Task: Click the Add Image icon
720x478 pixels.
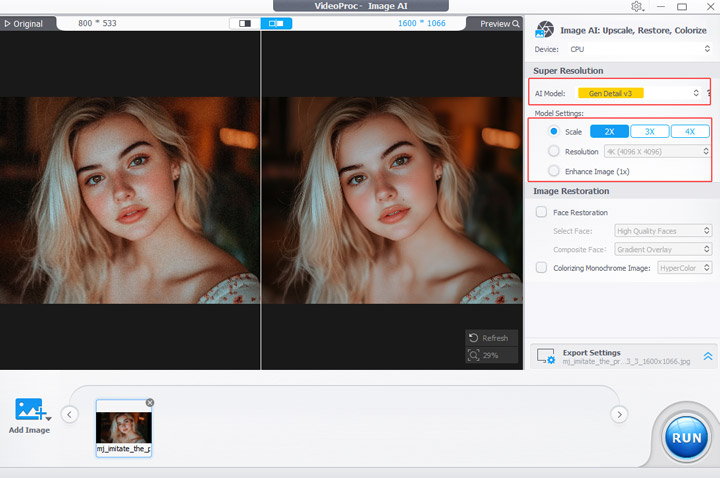Action: [x=29, y=409]
